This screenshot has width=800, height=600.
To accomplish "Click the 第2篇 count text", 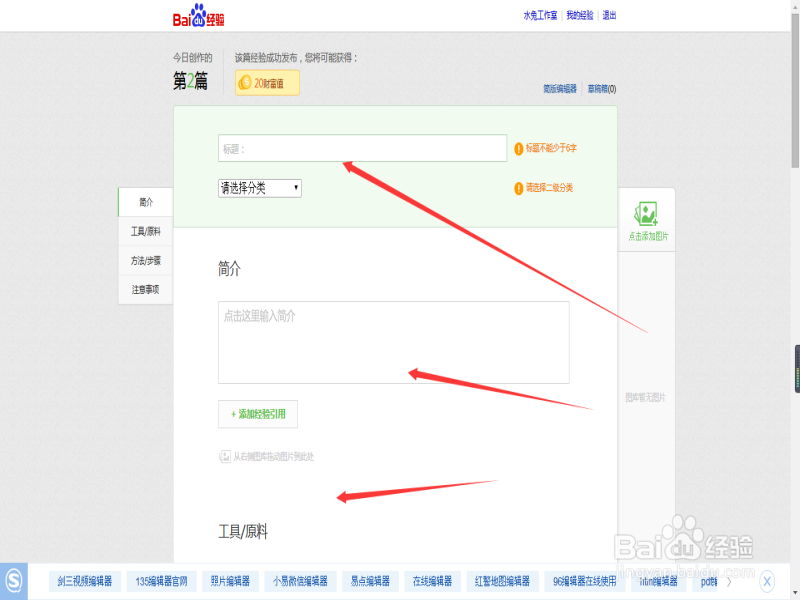I will click(x=190, y=81).
